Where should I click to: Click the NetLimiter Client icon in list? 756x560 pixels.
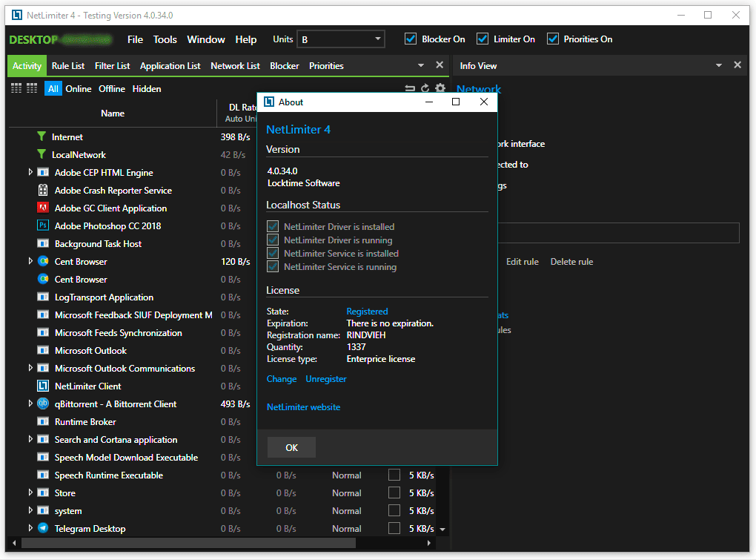pos(43,386)
